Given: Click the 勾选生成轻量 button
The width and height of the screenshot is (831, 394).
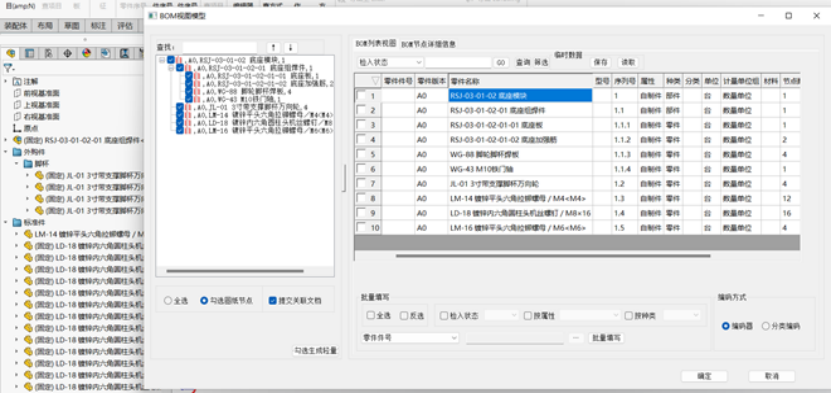Looking at the screenshot, I should click(x=316, y=351).
